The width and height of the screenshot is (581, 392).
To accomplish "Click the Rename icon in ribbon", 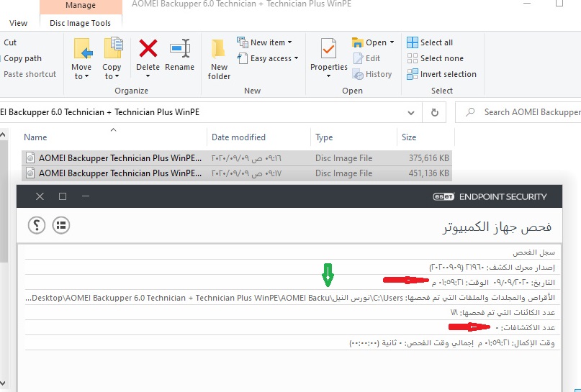I will [179, 49].
